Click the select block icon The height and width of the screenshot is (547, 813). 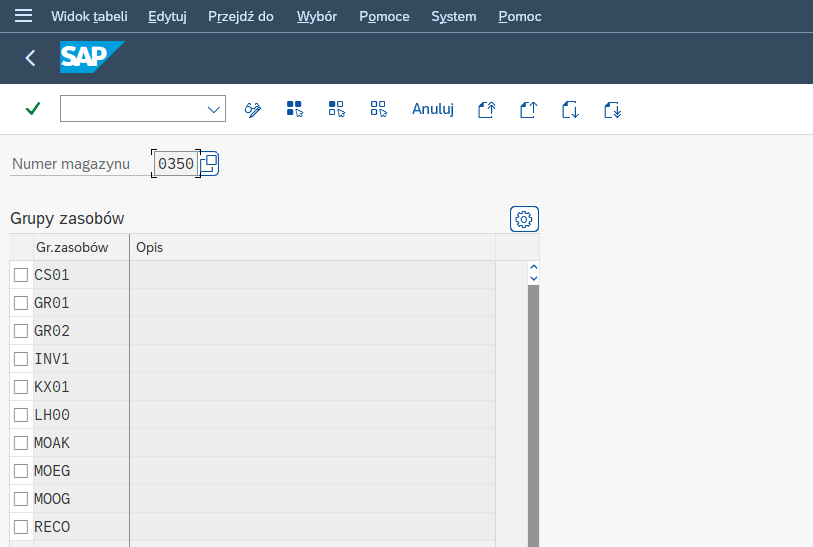pyautogui.click(x=336, y=109)
